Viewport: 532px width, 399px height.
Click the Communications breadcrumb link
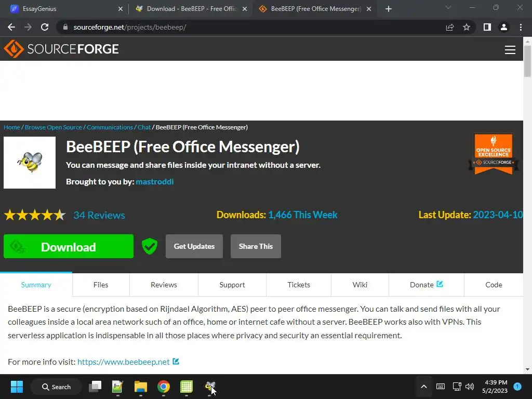110,127
